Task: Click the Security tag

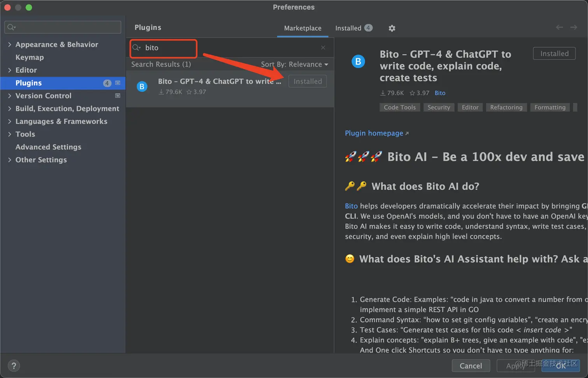Action: tap(439, 107)
